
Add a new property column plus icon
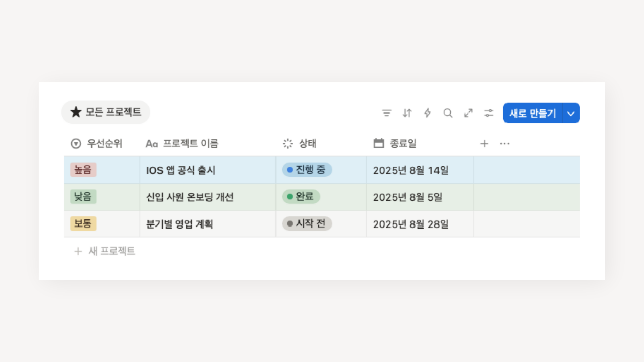(484, 144)
